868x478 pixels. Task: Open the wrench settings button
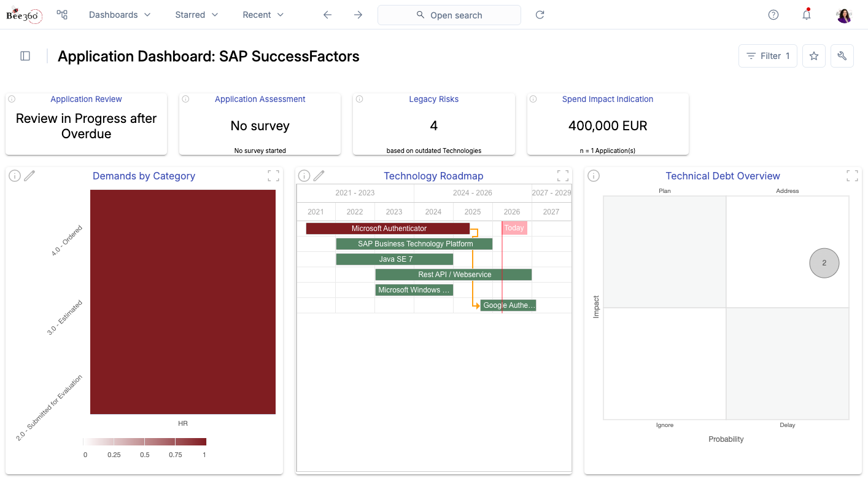(x=842, y=56)
